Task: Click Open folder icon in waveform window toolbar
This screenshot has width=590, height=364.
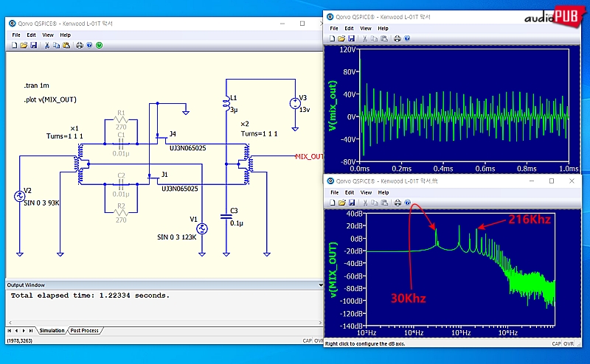Action: point(341,39)
